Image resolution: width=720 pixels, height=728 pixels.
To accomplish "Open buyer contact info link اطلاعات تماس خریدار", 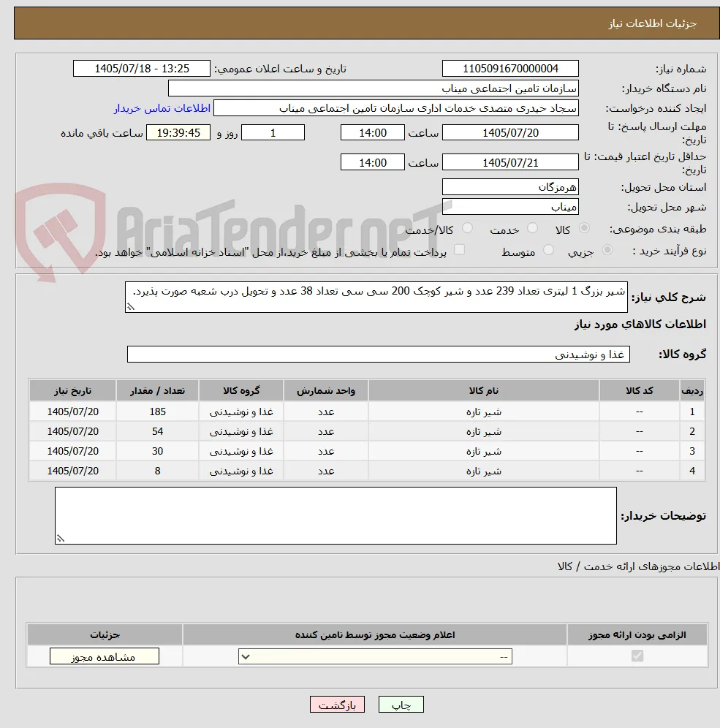I will coord(162,108).
